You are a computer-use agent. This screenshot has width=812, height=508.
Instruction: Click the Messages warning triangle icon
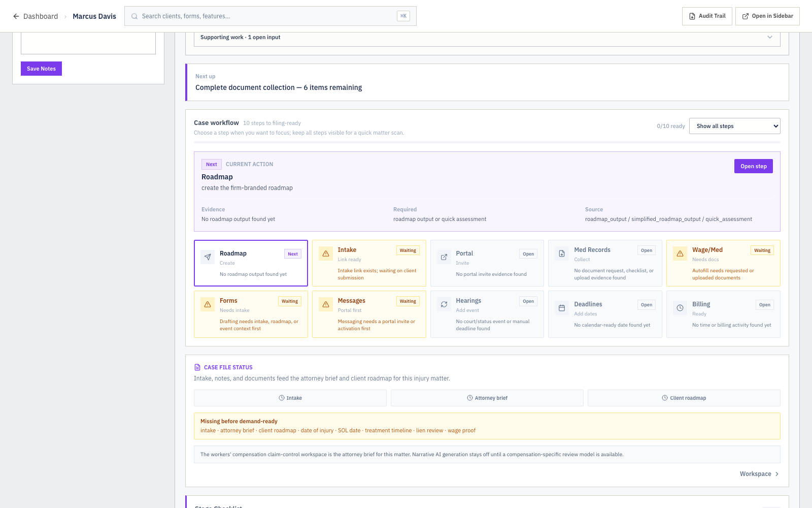coord(326,304)
